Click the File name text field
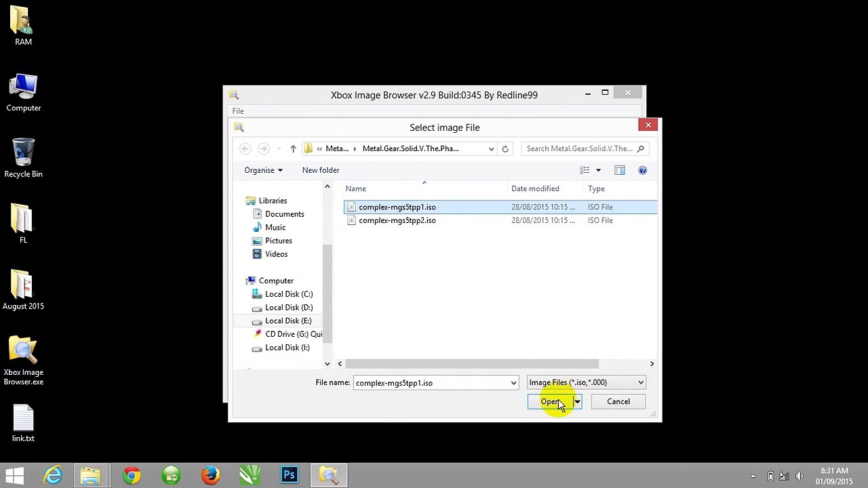The image size is (868, 488). [x=431, y=383]
